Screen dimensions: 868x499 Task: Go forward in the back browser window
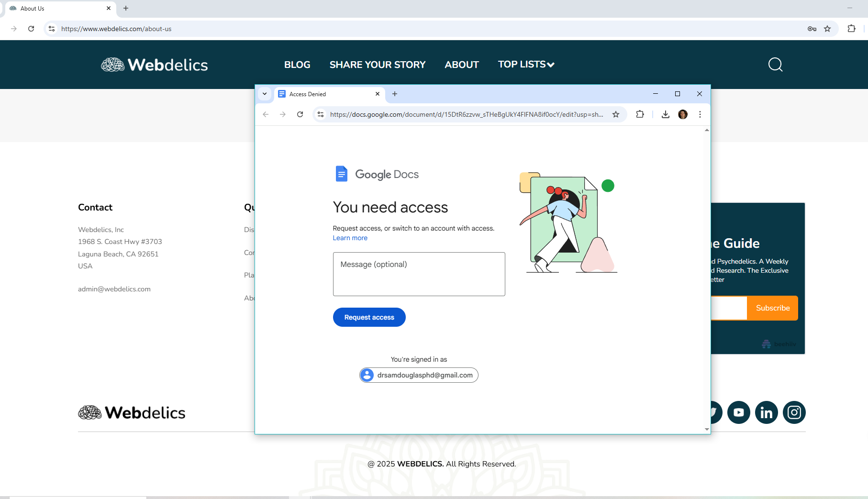tap(14, 29)
